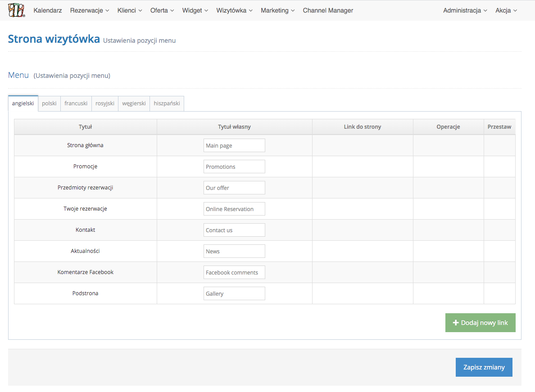Image resolution: width=535 pixels, height=392 pixels.
Task: Expand the Rezerwacje dropdown menu
Action: (90, 10)
